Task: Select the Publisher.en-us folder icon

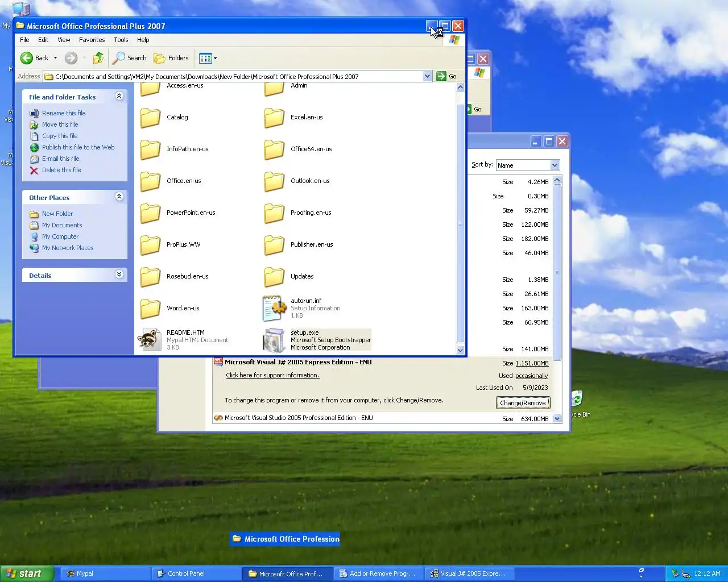Action: tap(274, 245)
